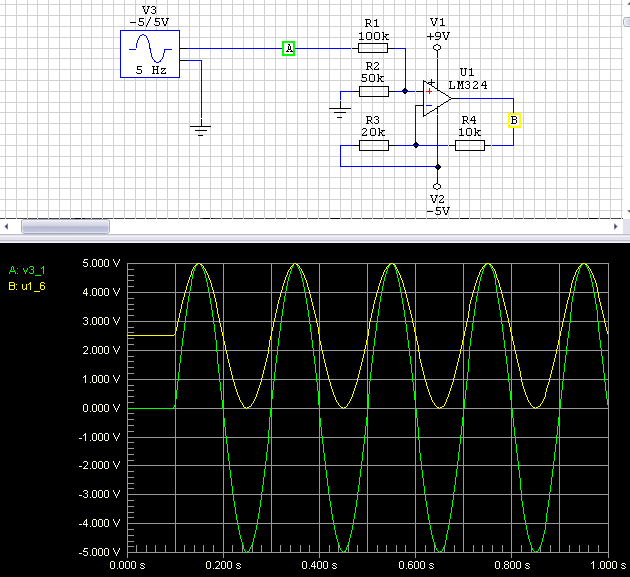Image resolution: width=630 pixels, height=577 pixels.
Task: Select the V3 sine wave signal generator
Action: [x=150, y=54]
